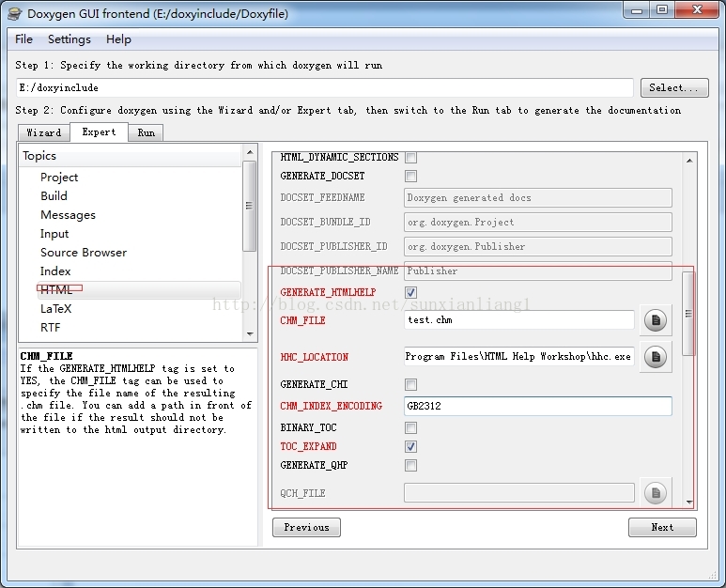Click the empty QCH_FILE field
Viewport: 726px width, 588px height.
519,492
